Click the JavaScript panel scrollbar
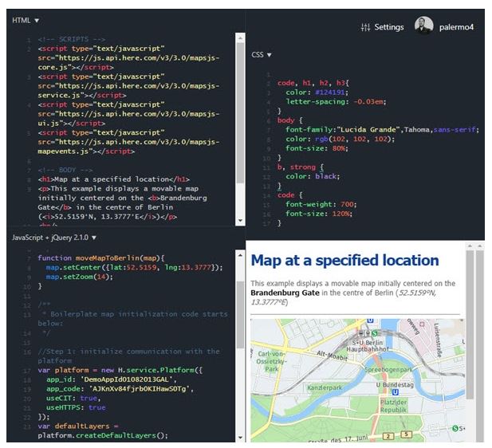 (240, 319)
